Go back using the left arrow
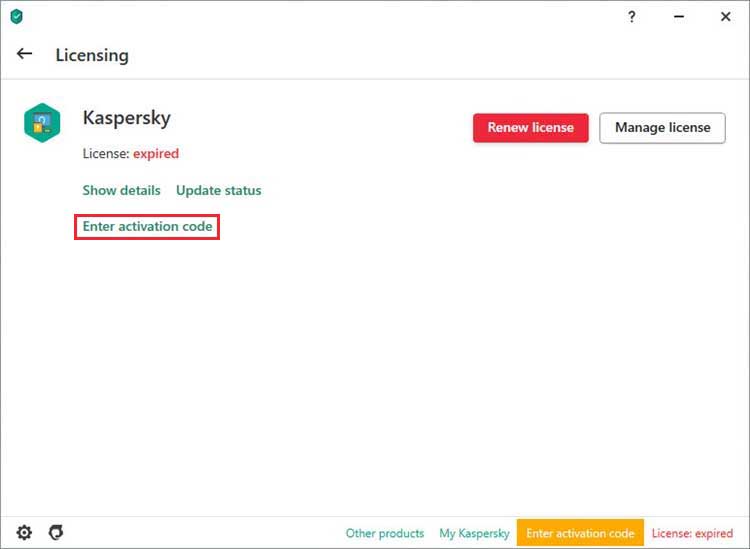Image resolution: width=750 pixels, height=549 pixels. 25,54
